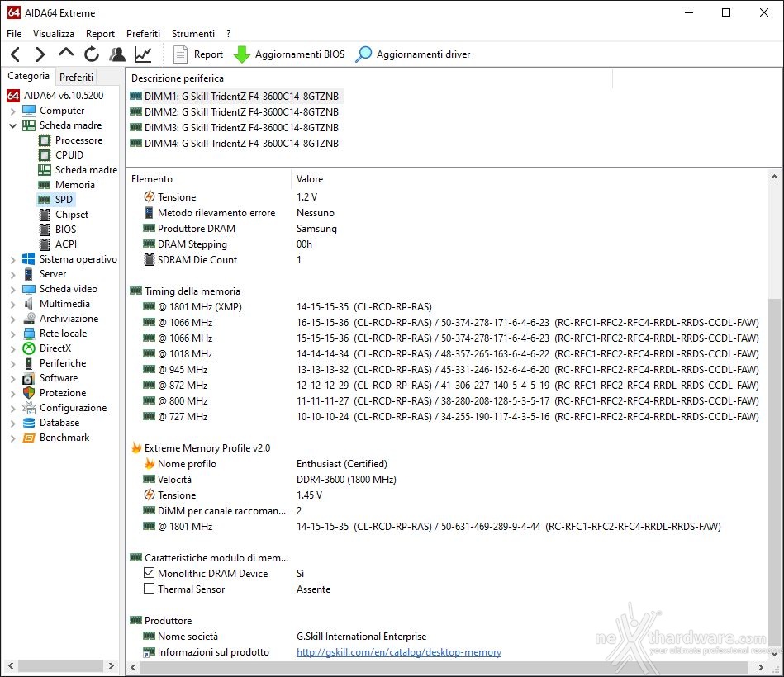Click the green download arrow for BIOS updates
Image resolution: width=784 pixels, height=677 pixels.
(242, 54)
